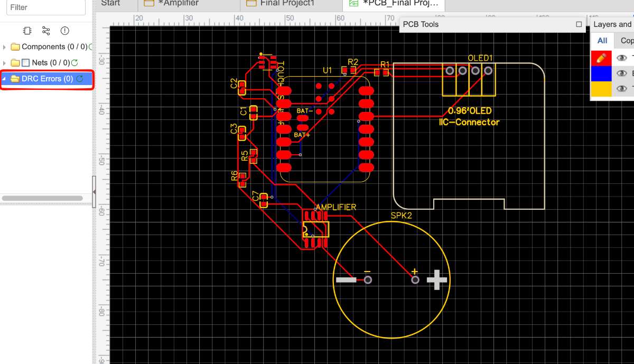This screenshot has width=634, height=364.
Task: Click the PCB Tools panel title
Action: click(x=421, y=24)
